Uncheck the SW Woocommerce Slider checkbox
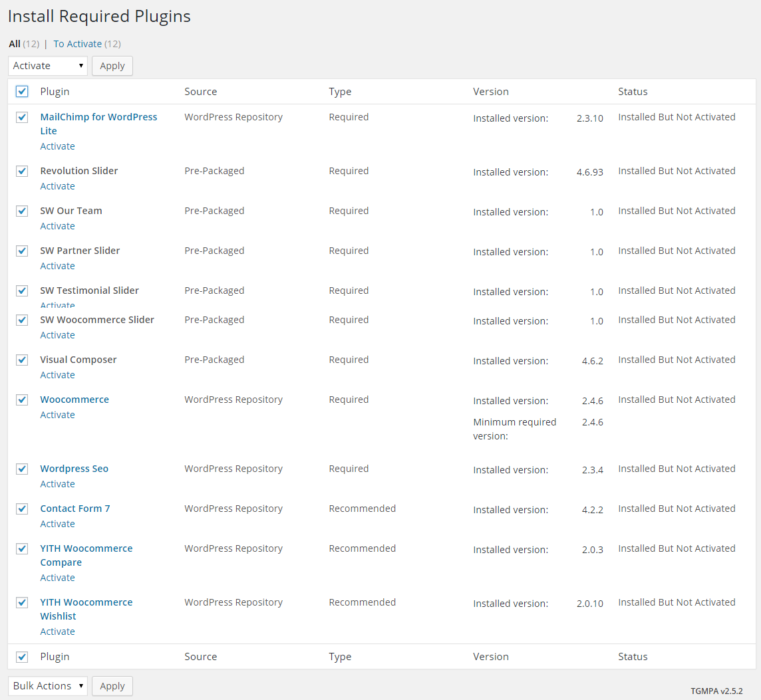The width and height of the screenshot is (761, 700). [22, 320]
